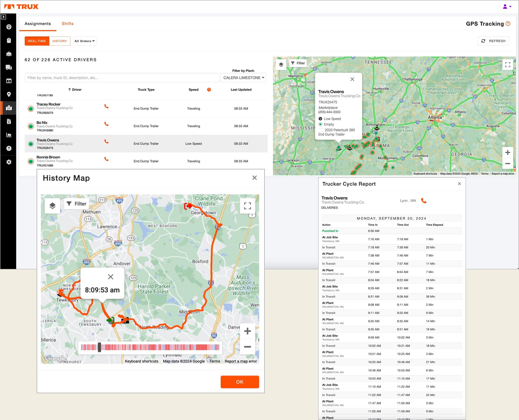Switch to the Shifts tab

pos(68,24)
